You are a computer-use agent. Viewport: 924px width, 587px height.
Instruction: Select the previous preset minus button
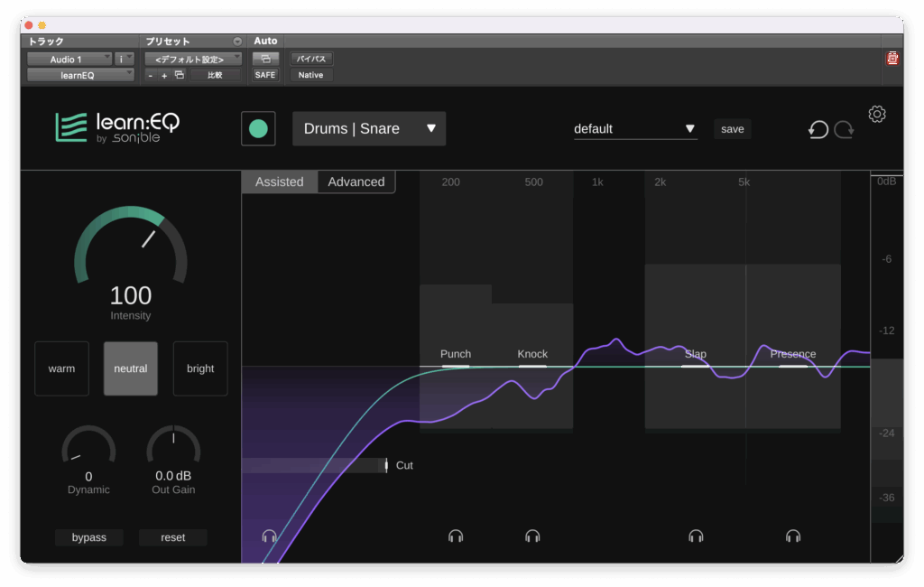[151, 76]
